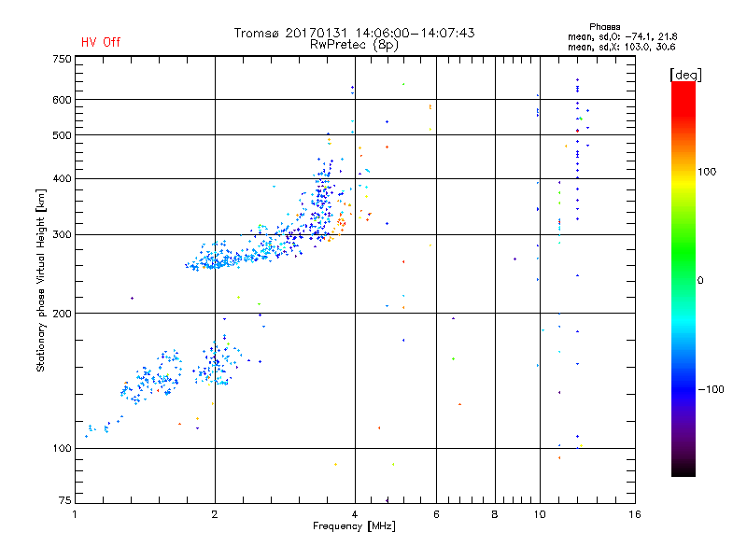Select the Tromsø 20170131 plot title
Image resolution: width=747 pixels, height=560 pixels.
pyautogui.click(x=354, y=33)
